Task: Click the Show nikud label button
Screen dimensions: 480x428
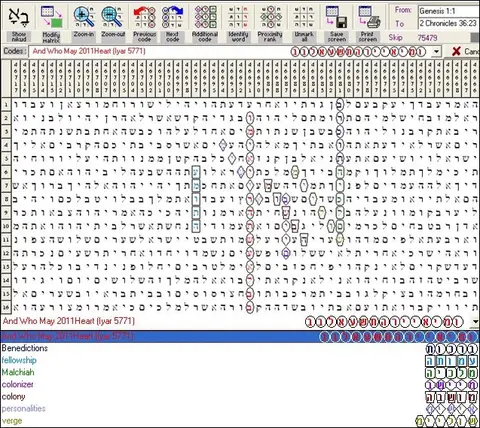Action: [x=19, y=37]
